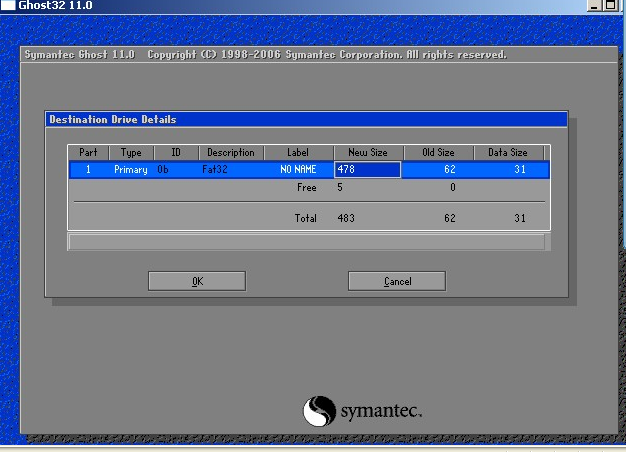Click the Symantec logo icon
Viewport: 626px width, 452px height.
[319, 411]
